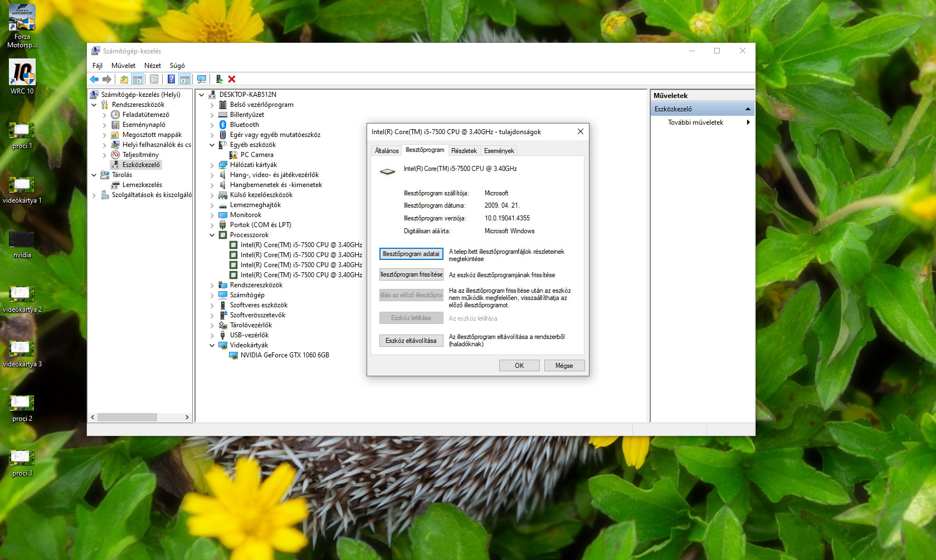
Task: Select the WRC 10 desktop icon
Action: 22,77
